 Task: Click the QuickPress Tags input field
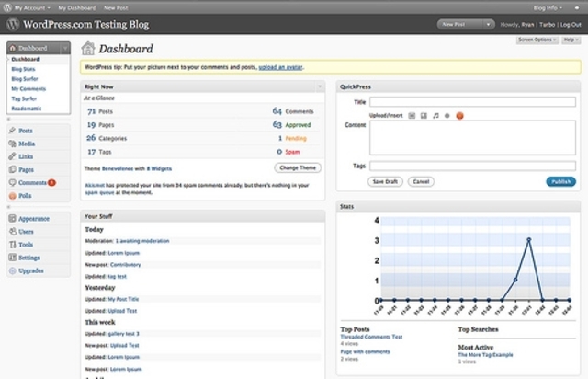[472, 166]
